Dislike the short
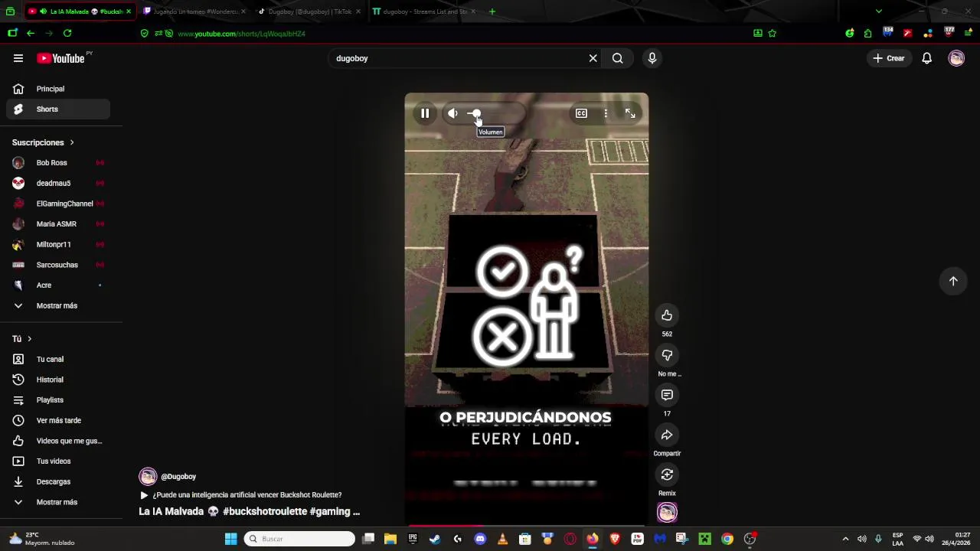Screen dimensions: 980x551 coord(667,355)
